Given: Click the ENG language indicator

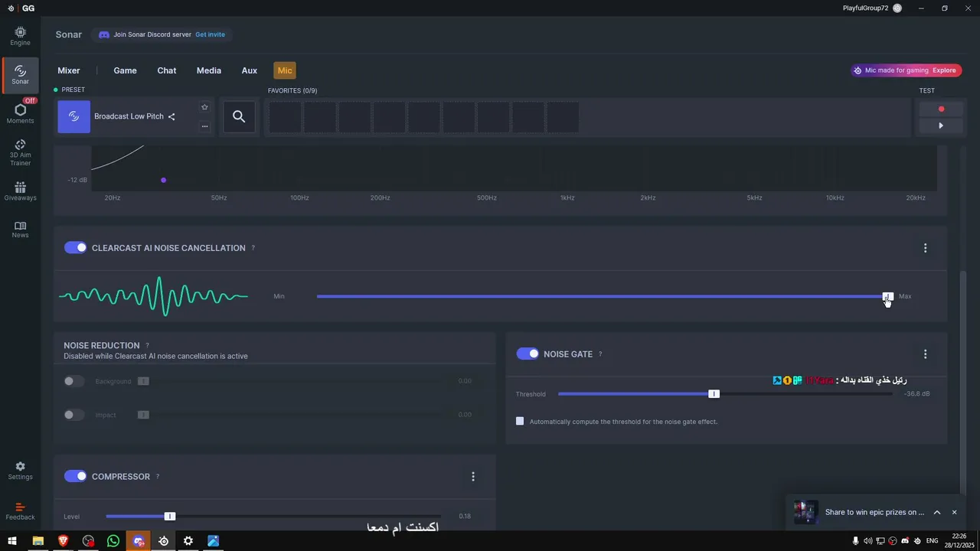Looking at the screenshot, I should point(932,541).
